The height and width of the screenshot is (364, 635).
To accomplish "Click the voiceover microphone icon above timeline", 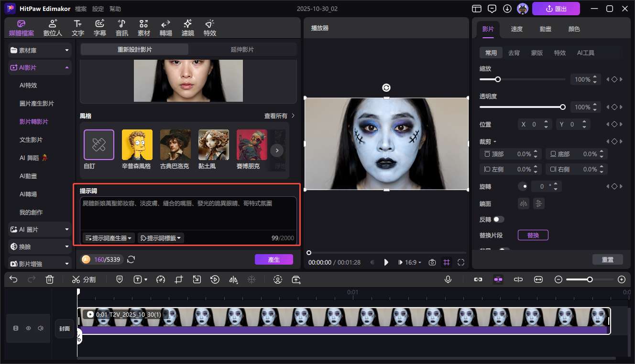I will [x=448, y=279].
